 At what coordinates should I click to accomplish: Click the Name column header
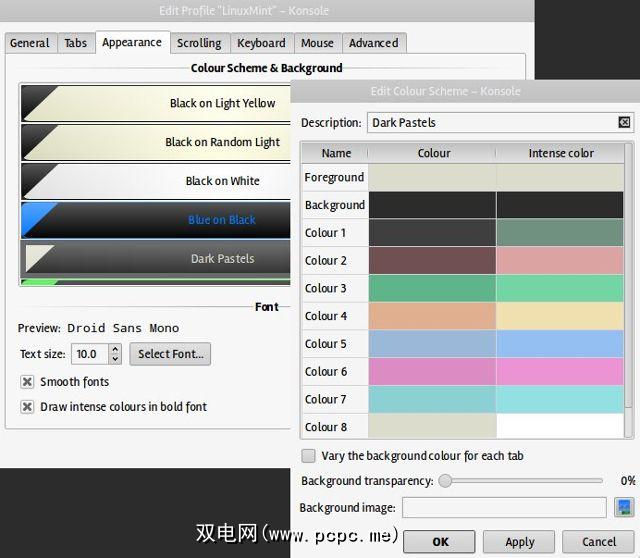pos(335,153)
